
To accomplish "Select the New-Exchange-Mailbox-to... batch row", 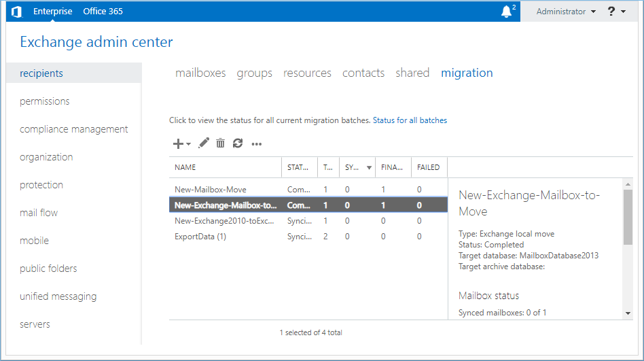I will [x=308, y=205].
